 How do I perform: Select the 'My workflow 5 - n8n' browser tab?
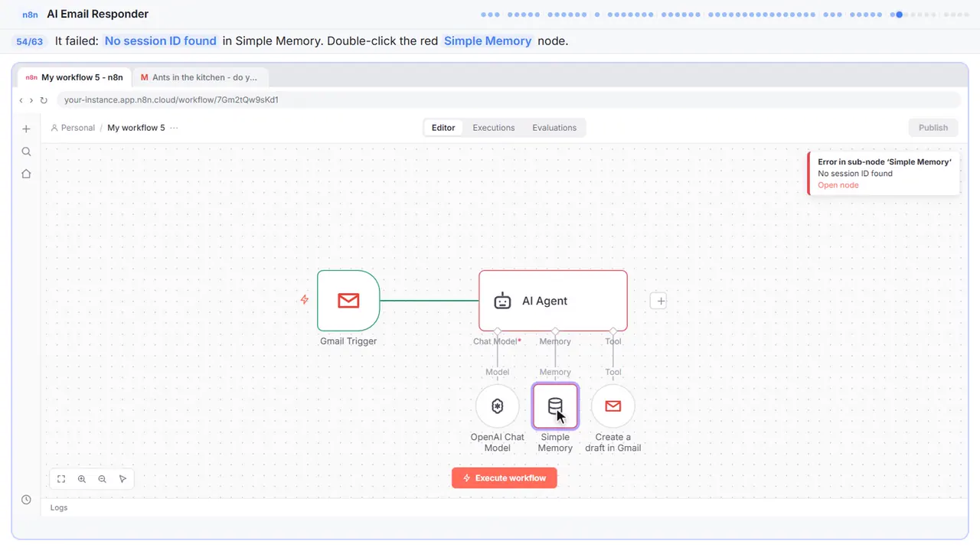[74, 77]
